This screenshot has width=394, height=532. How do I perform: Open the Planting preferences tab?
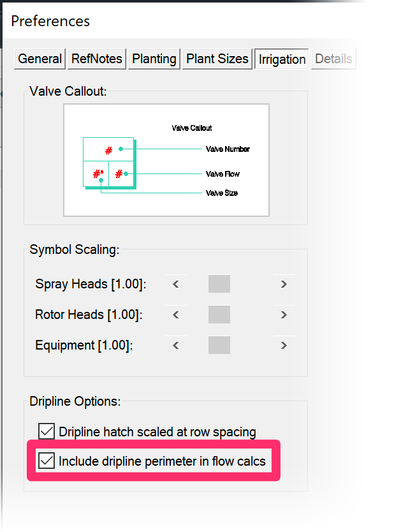[x=154, y=59]
